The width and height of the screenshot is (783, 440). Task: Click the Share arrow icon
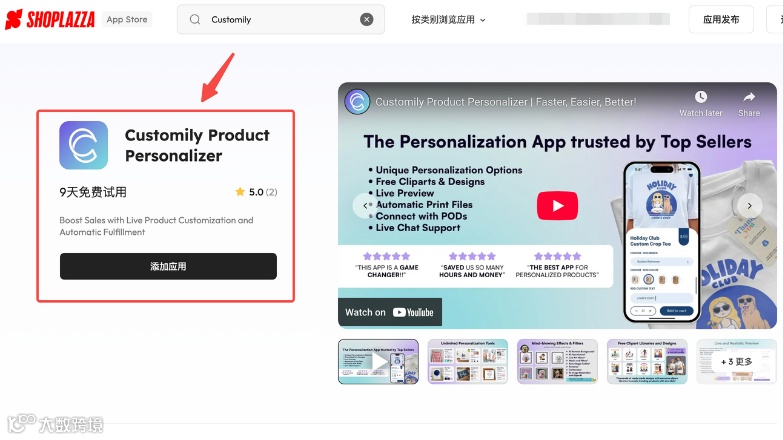[x=749, y=97]
